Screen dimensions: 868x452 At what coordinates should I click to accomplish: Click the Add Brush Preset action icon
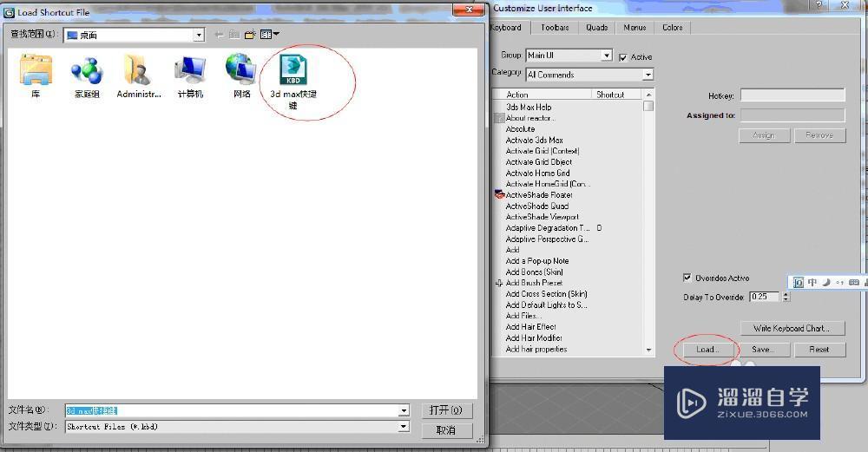499,283
